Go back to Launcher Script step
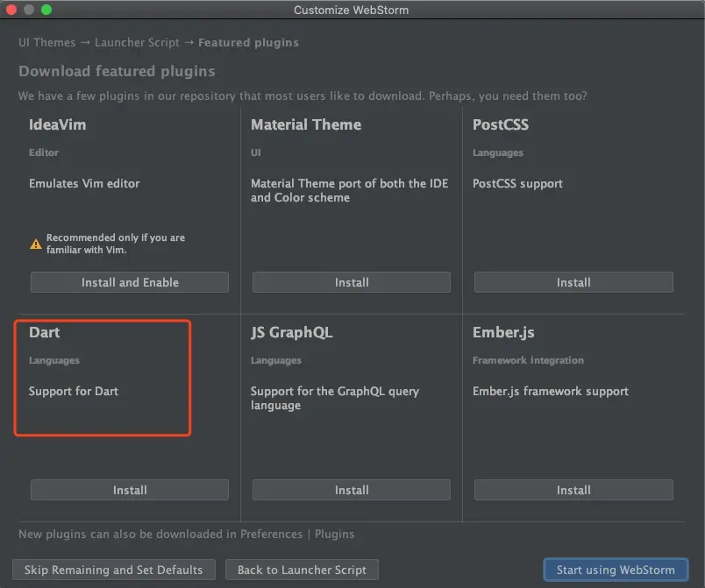Viewport: 705px width, 588px height. click(x=302, y=570)
